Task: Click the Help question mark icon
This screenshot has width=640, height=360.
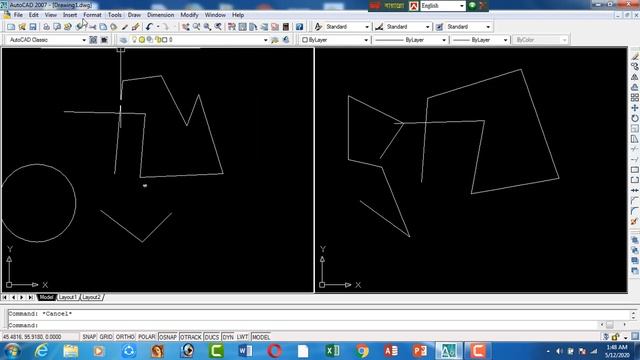Action: click(299, 27)
